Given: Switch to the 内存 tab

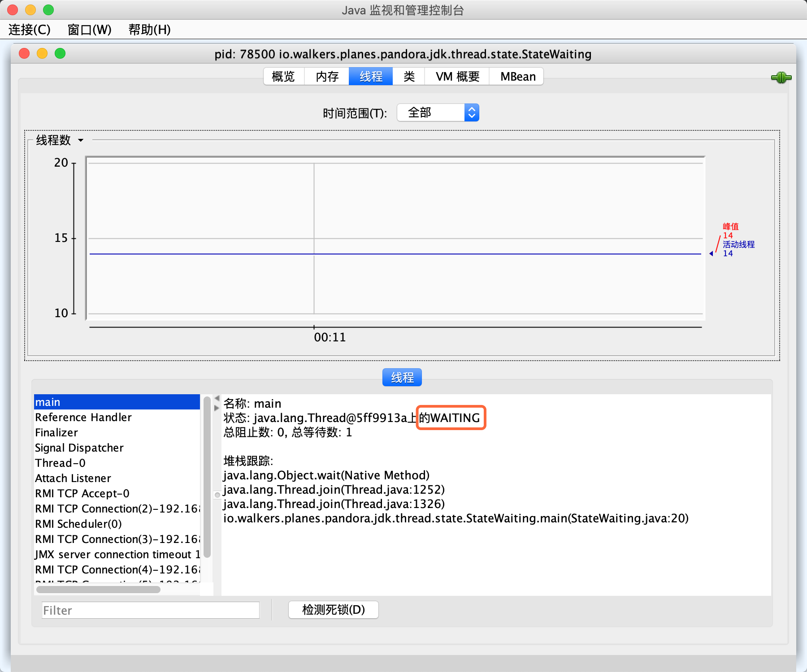Looking at the screenshot, I should coord(326,76).
